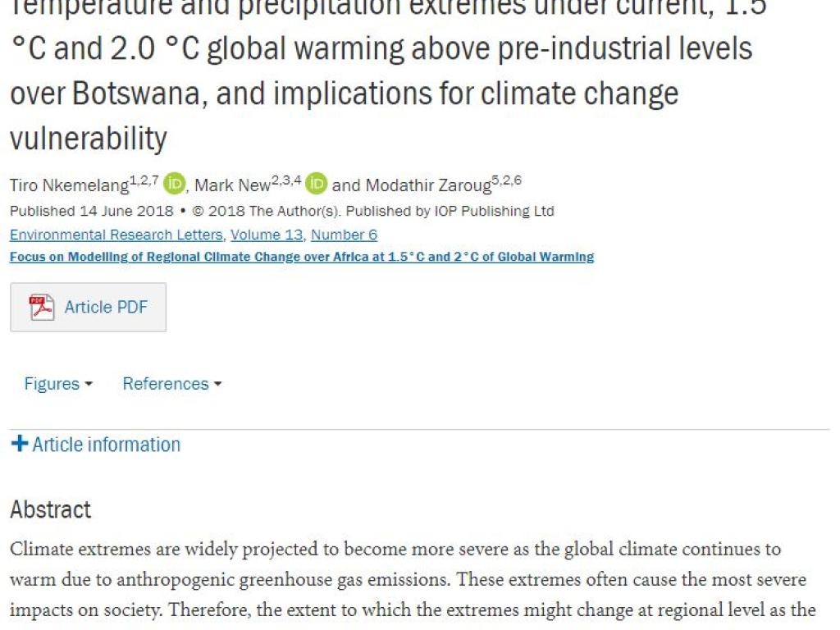Click the Abstract heading

click(51, 509)
